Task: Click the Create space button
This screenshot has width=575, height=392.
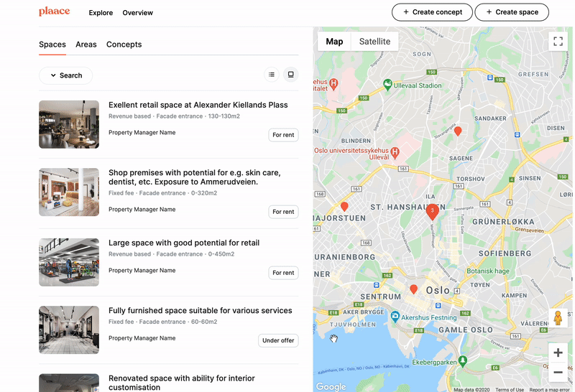Action: click(512, 12)
